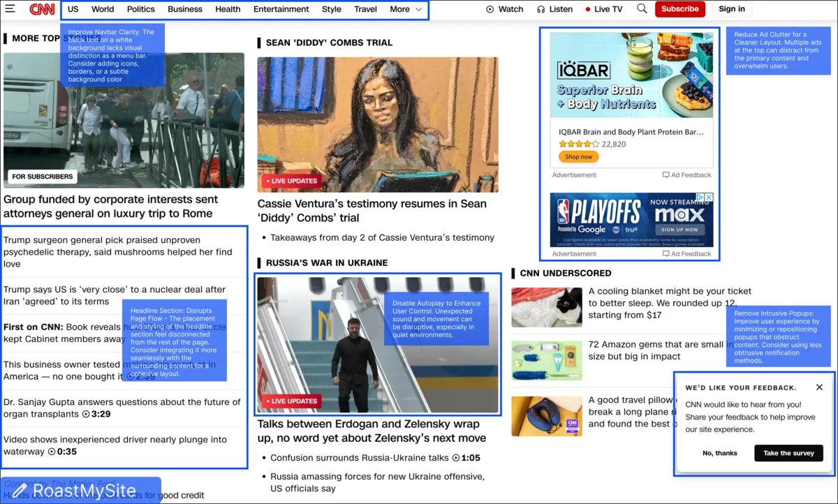Click the Amazon gadgets green thumbnail
Viewport: 838px width, 504px height.
(547, 360)
